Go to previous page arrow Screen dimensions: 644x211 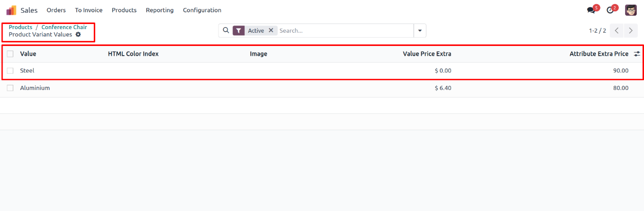617,31
